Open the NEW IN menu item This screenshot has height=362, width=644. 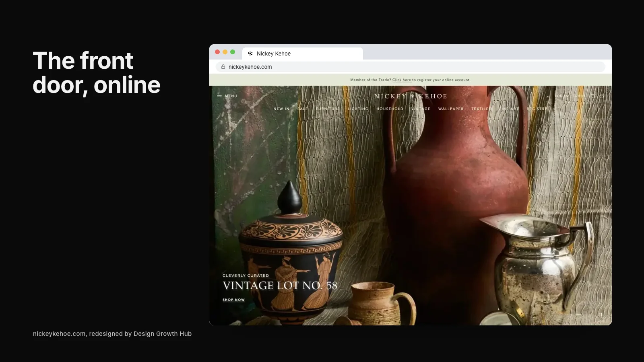pyautogui.click(x=281, y=109)
